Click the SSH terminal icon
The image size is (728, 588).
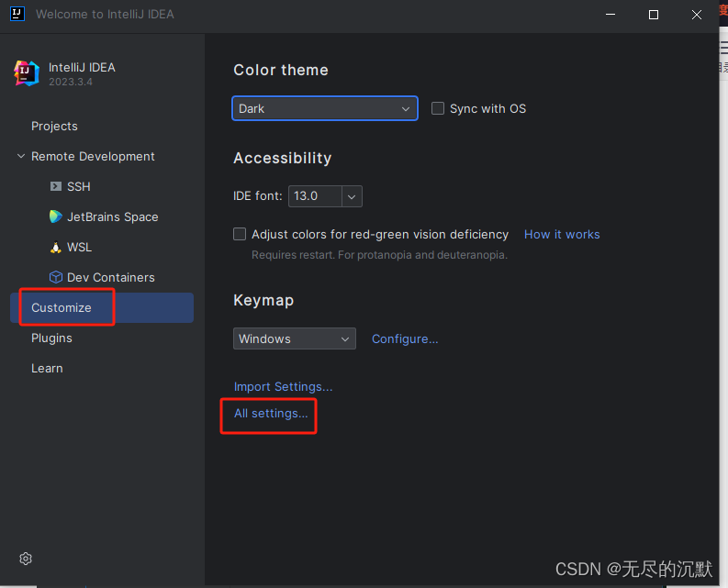pyautogui.click(x=56, y=186)
